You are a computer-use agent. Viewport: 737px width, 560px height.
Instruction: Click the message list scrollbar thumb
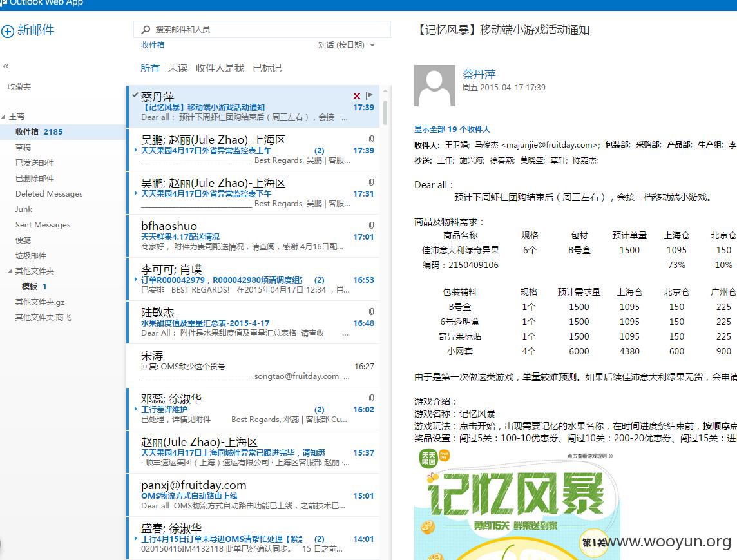tap(385, 113)
